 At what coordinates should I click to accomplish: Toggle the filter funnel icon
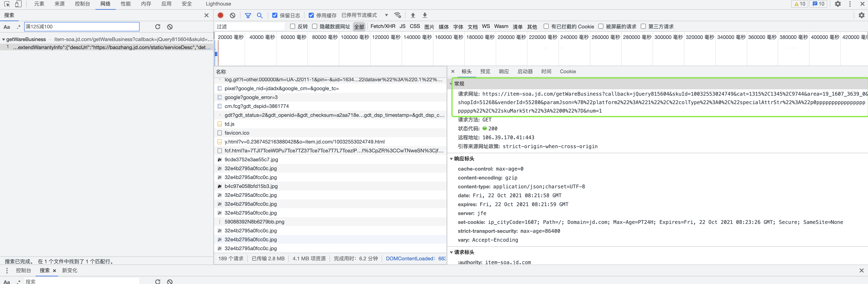(248, 15)
